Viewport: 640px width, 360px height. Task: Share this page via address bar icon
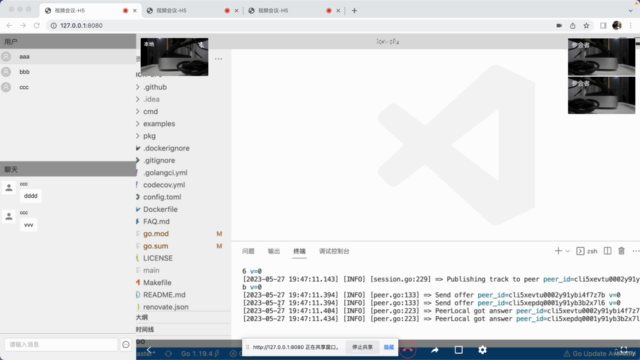click(x=573, y=25)
